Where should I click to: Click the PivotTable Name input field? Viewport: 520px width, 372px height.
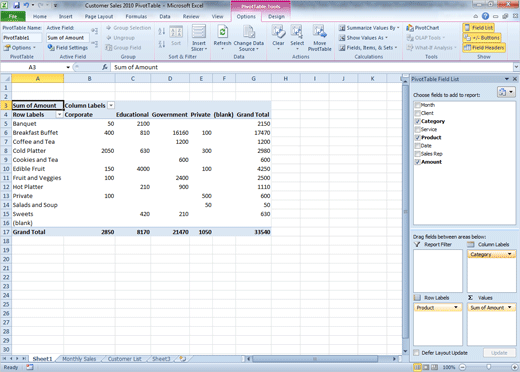tap(22, 38)
